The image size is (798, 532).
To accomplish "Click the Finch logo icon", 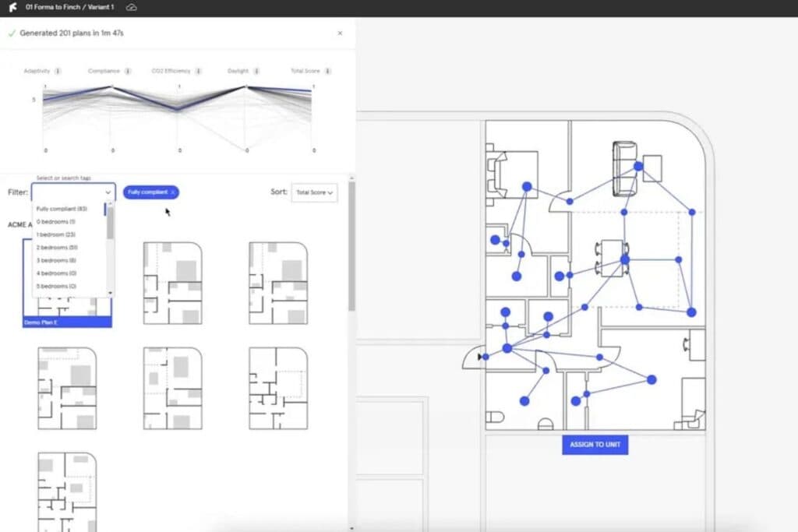I will point(12,7).
